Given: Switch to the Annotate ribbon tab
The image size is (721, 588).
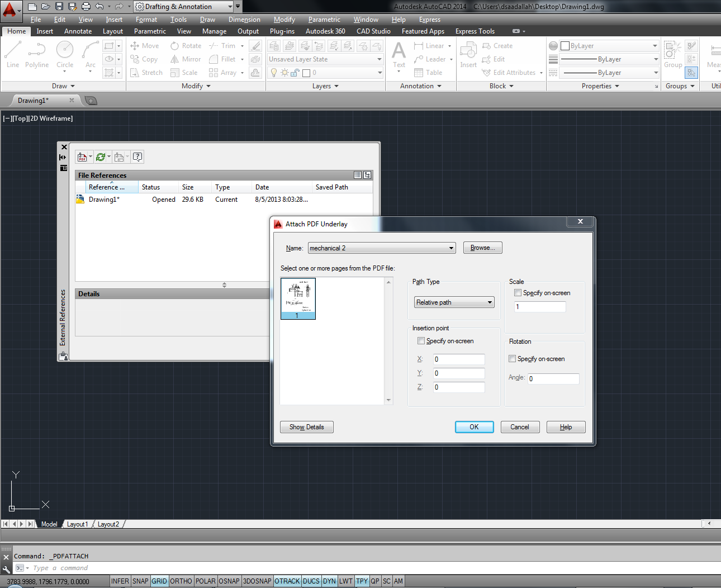Looking at the screenshot, I should point(78,31).
